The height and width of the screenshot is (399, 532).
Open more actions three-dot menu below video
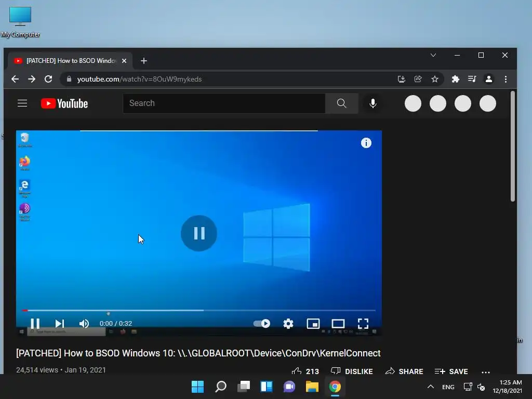click(486, 372)
